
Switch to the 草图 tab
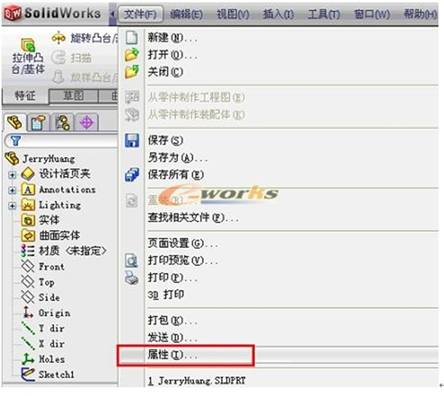(x=74, y=96)
